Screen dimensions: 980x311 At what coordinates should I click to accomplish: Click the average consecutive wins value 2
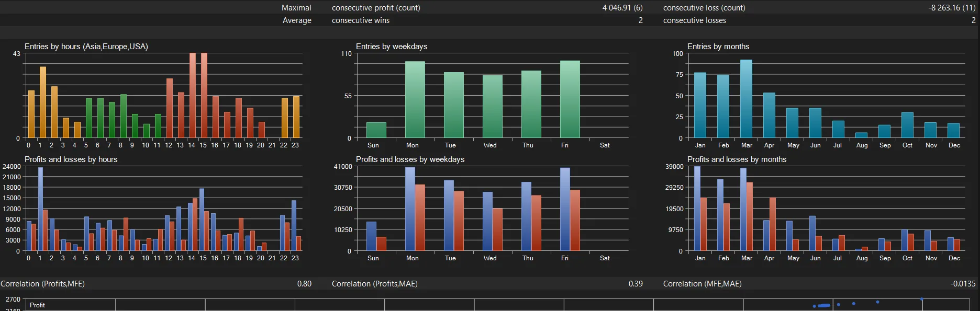(x=640, y=20)
